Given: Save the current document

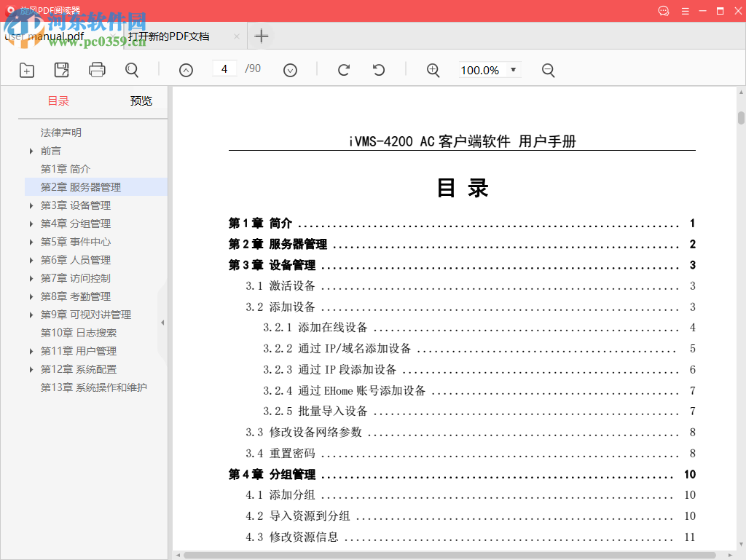Looking at the screenshot, I should tap(61, 70).
